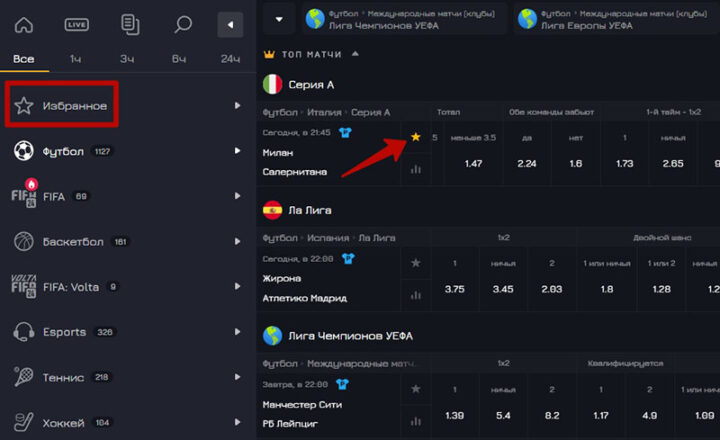Image resolution: width=720 pixels, height=440 pixels.
Task: Click crown icon next to Топ матчи
Action: click(x=269, y=54)
